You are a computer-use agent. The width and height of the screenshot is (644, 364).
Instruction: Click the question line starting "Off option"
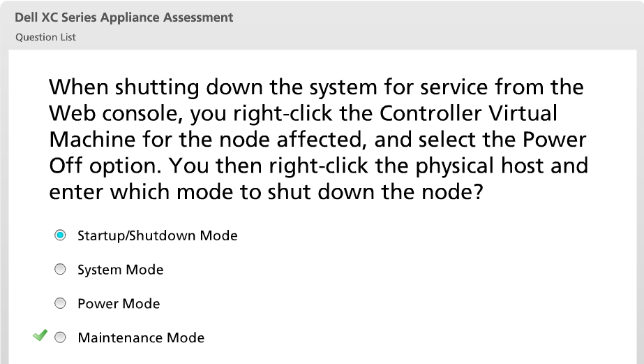pos(319,166)
